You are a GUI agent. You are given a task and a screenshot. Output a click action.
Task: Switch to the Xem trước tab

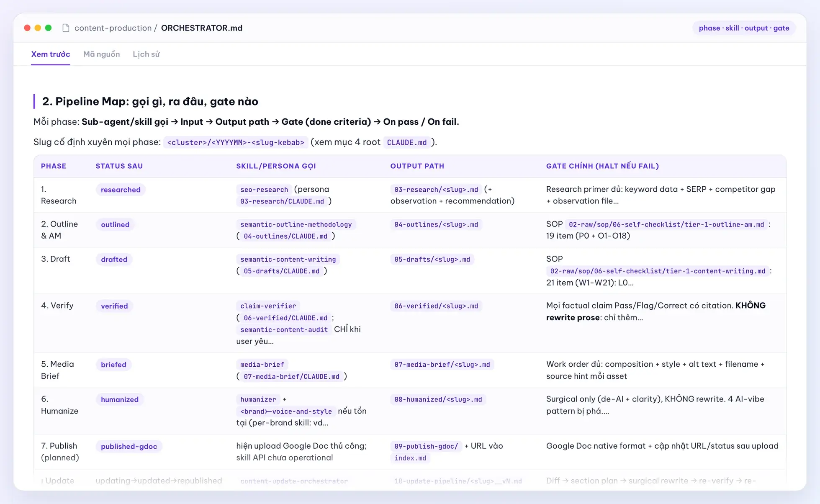click(x=51, y=54)
